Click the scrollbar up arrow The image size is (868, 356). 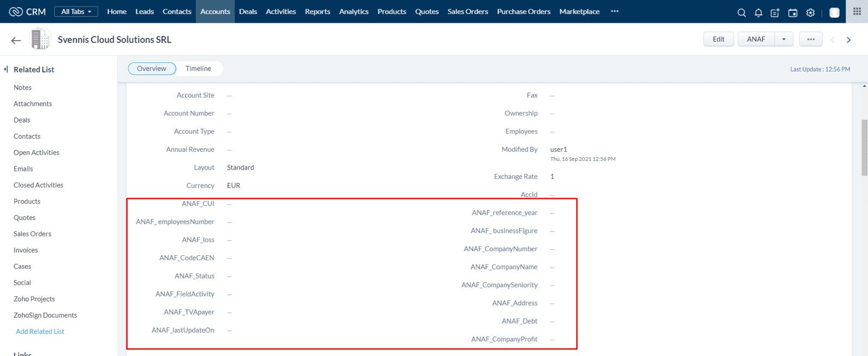click(x=864, y=86)
